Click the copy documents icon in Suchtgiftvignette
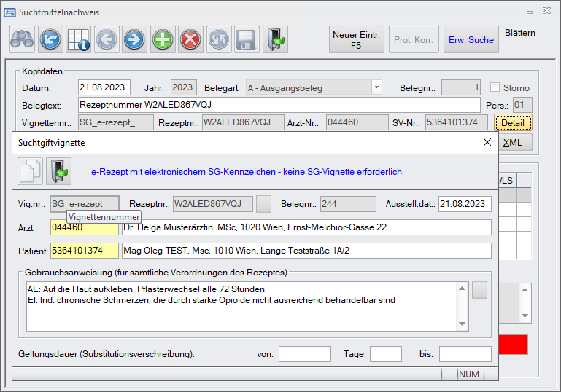This screenshot has height=392, width=561. point(31,173)
